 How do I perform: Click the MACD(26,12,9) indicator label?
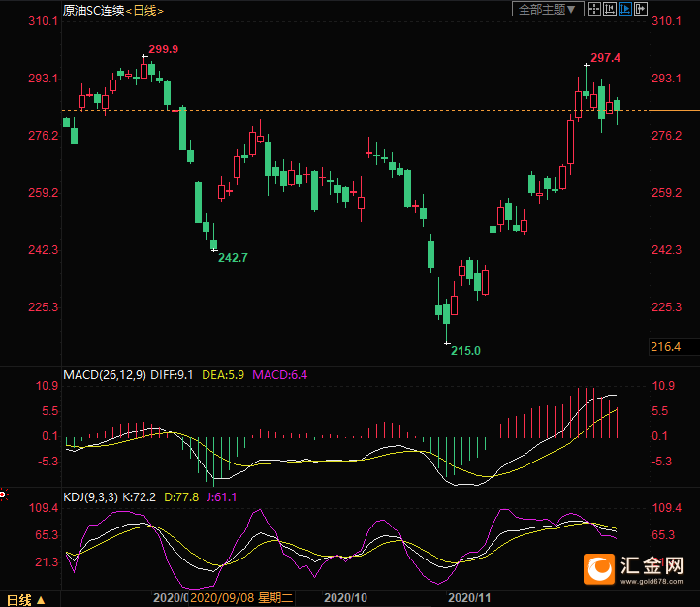[x=105, y=375]
